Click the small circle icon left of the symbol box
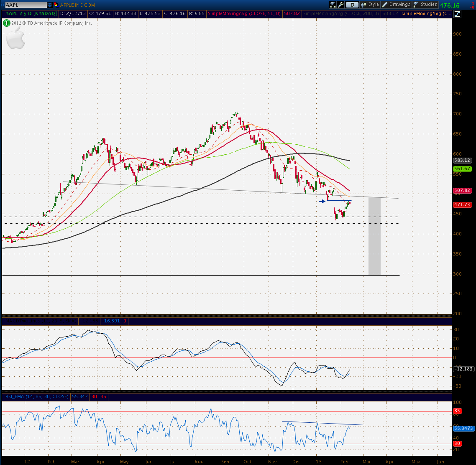Image resolution: width=476 pixels, height=465 pixels. coord(3,5)
